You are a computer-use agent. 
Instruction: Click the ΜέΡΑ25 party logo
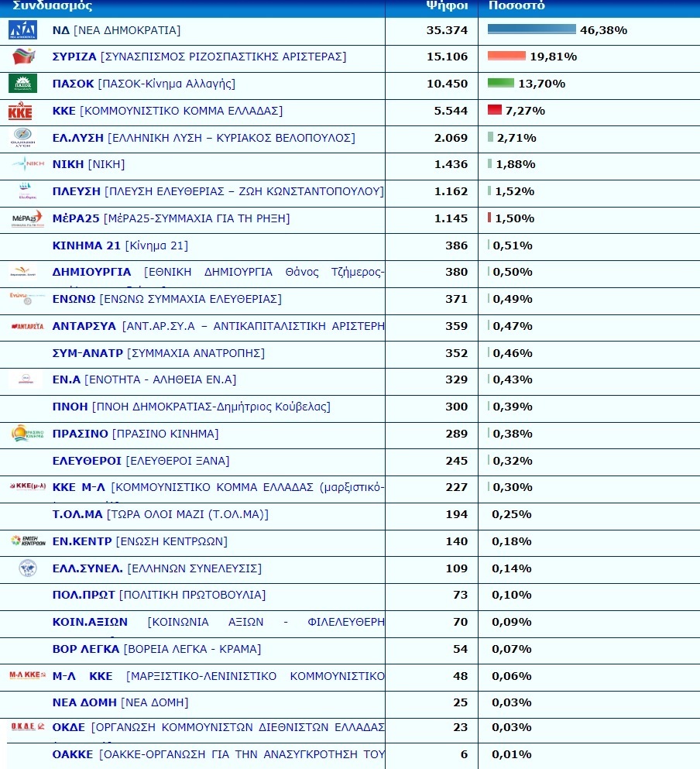coord(27,218)
